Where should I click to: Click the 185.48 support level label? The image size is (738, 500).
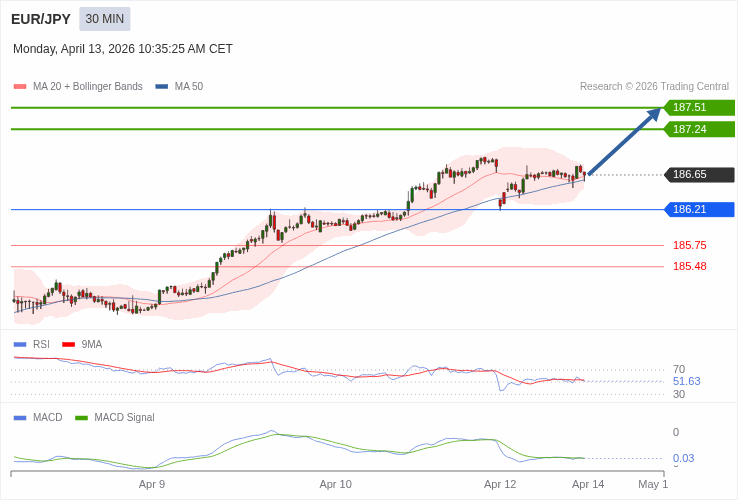689,266
